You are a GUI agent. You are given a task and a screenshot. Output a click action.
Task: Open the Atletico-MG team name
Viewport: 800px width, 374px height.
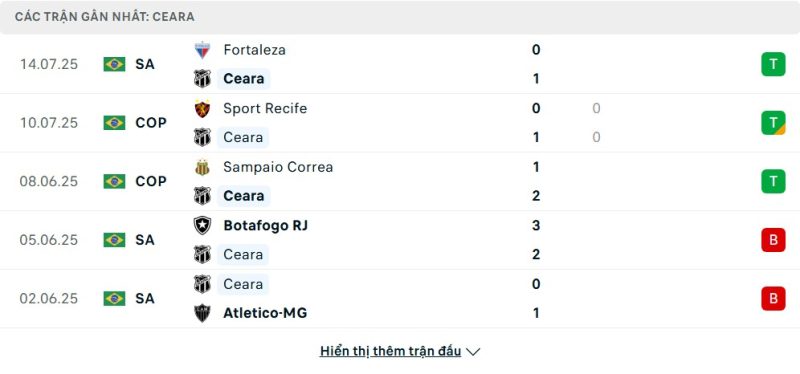(265, 313)
